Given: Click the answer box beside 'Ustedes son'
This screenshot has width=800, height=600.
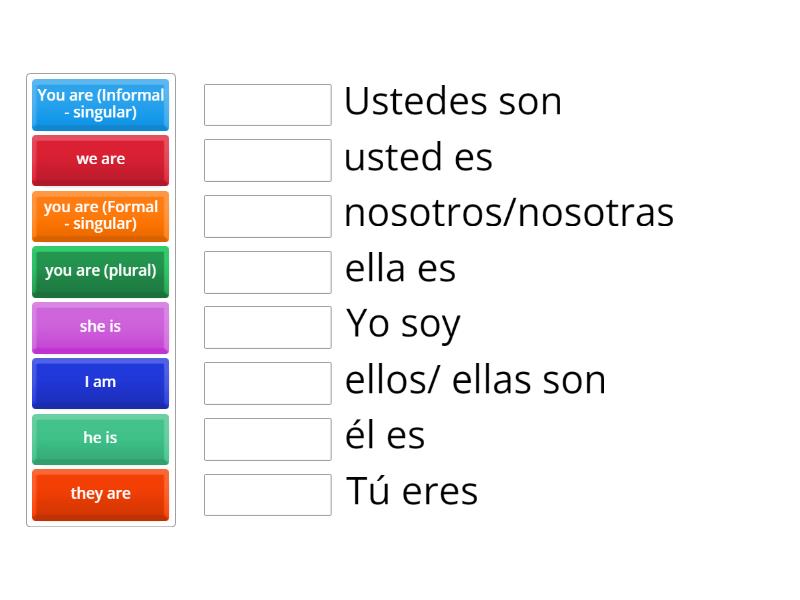Looking at the screenshot, I should click(x=267, y=104).
